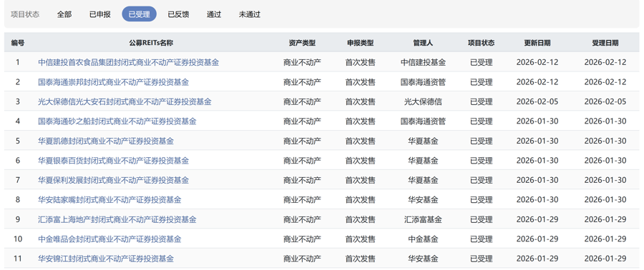Image resolution: width=644 pixels, height=270 pixels.
Task: Click row number 11
Action: point(18,259)
